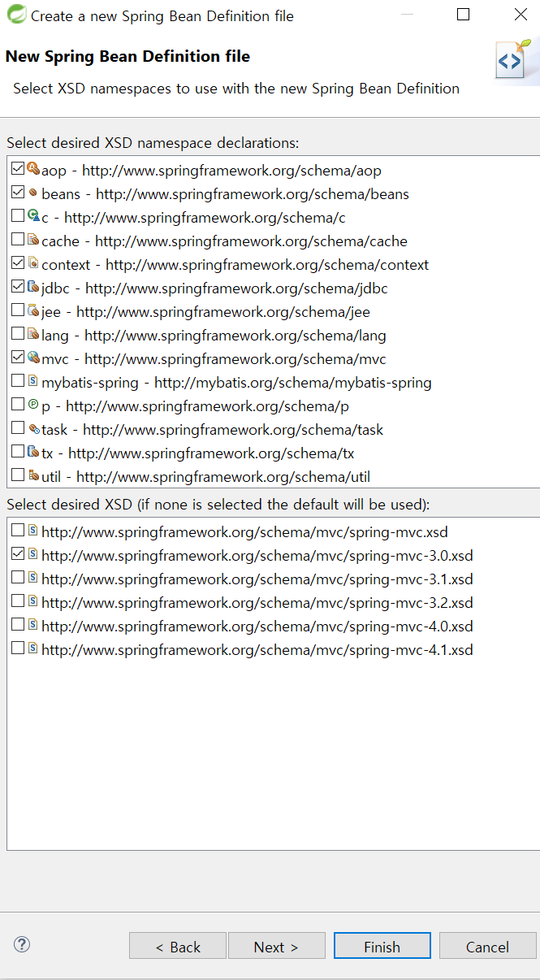Proceed with the Next button
The width and height of the screenshot is (540, 980).
[277, 947]
